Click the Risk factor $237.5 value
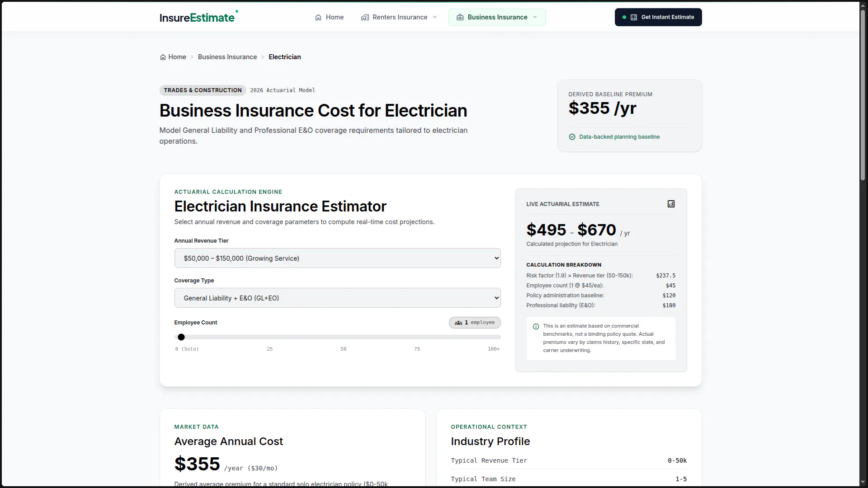The width and height of the screenshot is (868, 488). coord(665,276)
